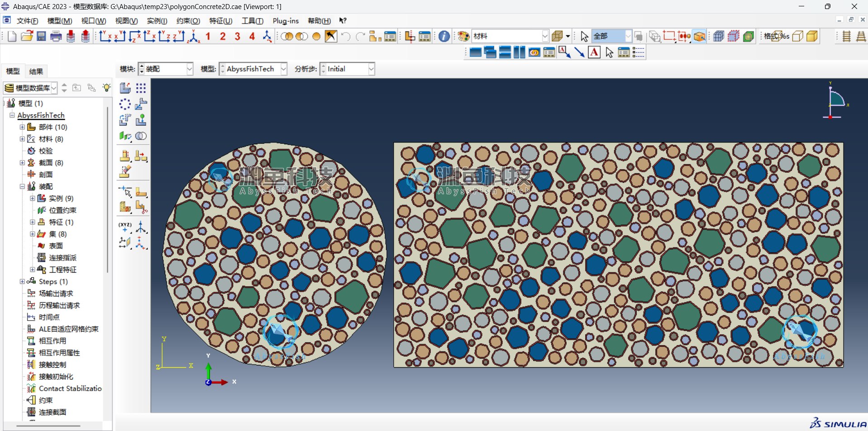Click the Merge/Cut Instances tool

pyautogui.click(x=141, y=136)
